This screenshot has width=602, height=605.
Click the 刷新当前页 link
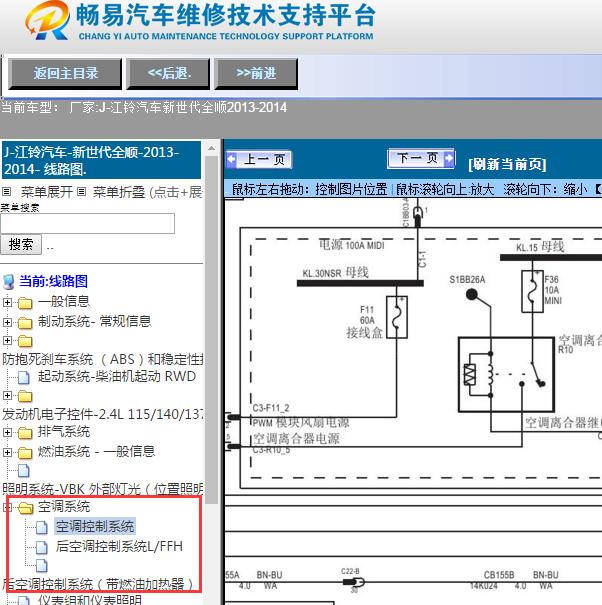(x=507, y=164)
